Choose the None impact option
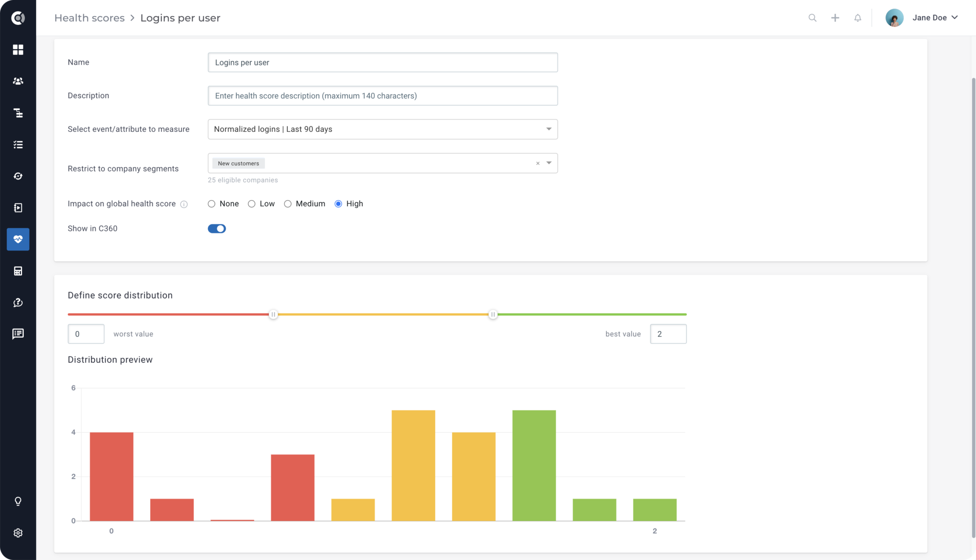 tap(211, 203)
